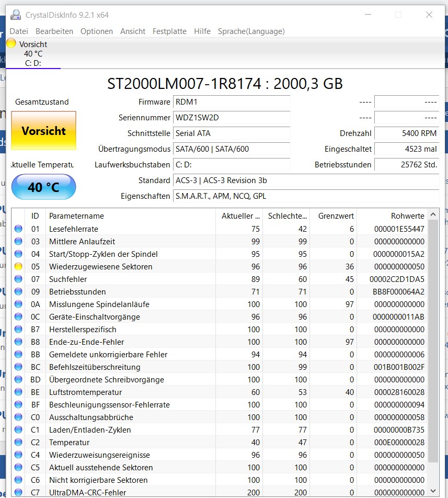Click the status icon for Ende-zu-Ende-Fehler
Viewport: 448px width, 498px height.
pyautogui.click(x=18, y=342)
